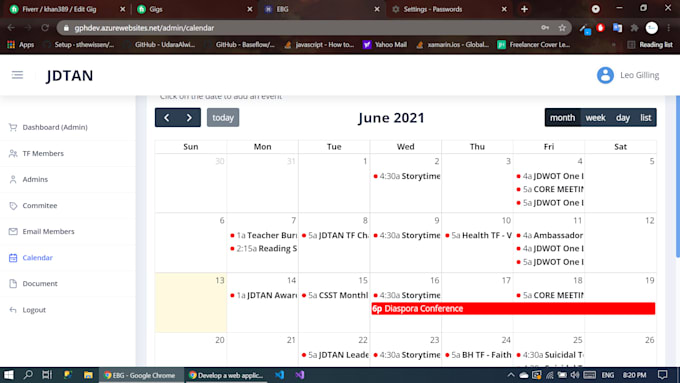
Task: Open the Reading list
Action: coord(650,45)
